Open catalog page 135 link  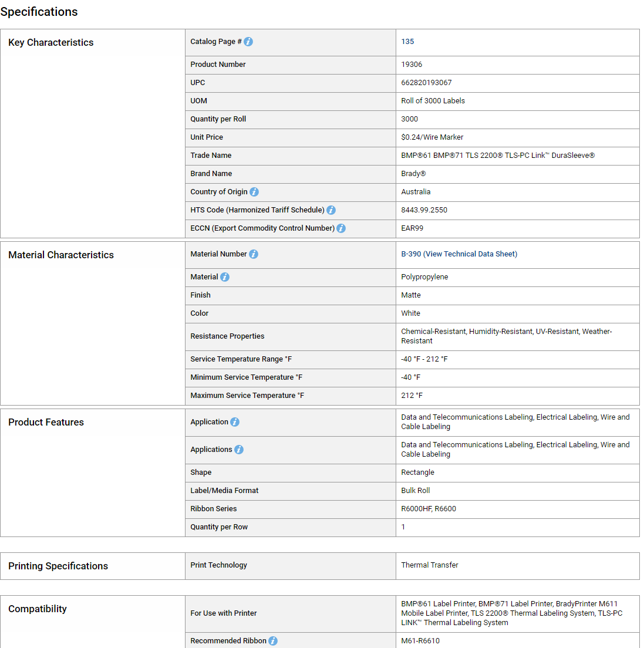[407, 42]
